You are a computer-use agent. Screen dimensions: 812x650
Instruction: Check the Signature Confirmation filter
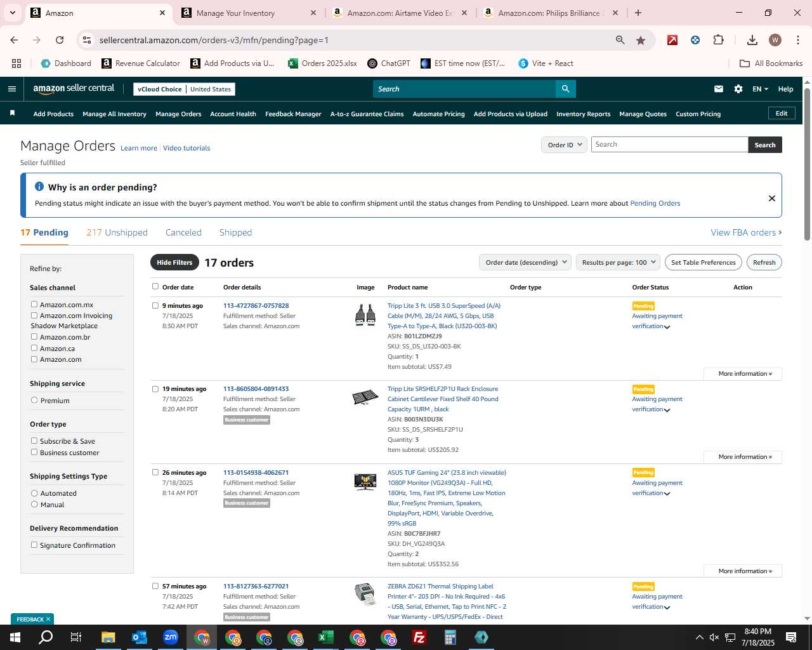(x=34, y=545)
